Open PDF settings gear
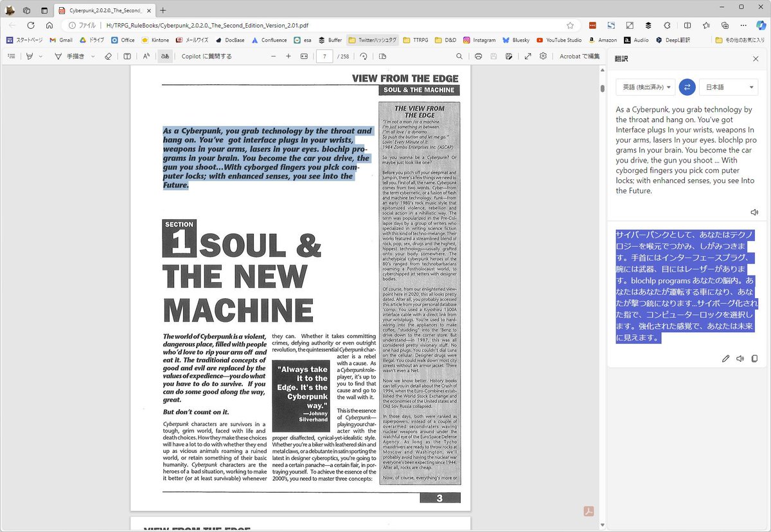Screen dimensions: 771x532 coord(543,57)
